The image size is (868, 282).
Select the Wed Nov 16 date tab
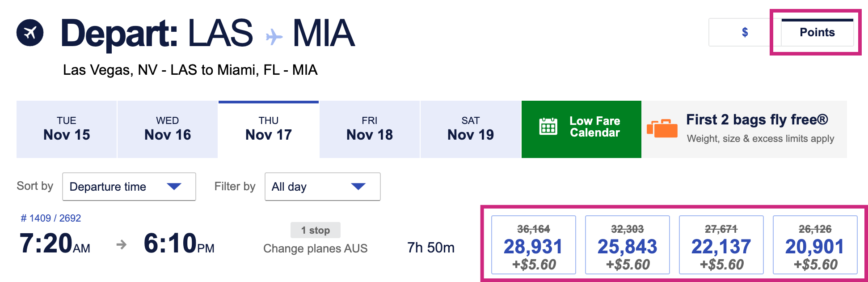pos(168,129)
